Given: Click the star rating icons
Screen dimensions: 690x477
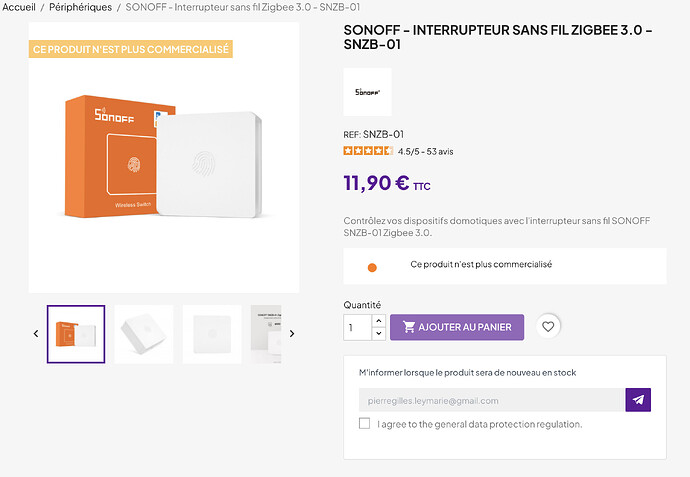Looking at the screenshot, I should click(368, 151).
